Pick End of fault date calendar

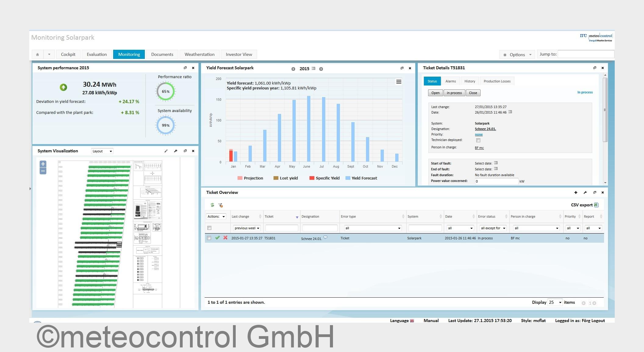tap(496, 169)
